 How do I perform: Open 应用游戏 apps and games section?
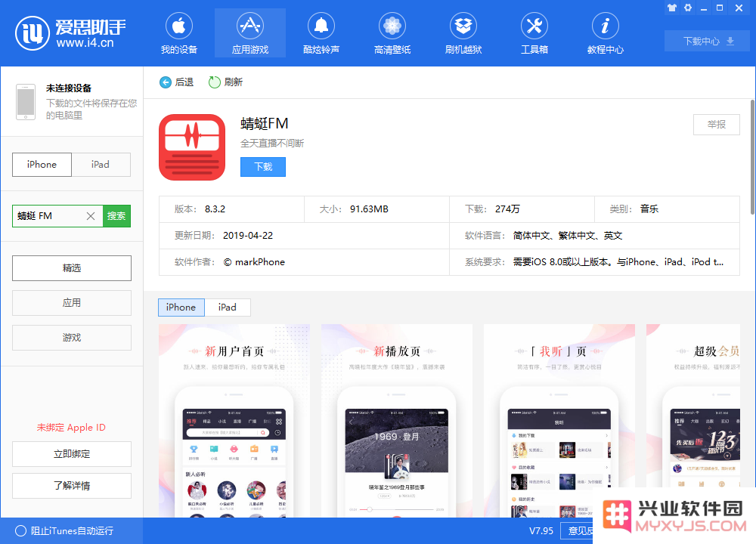pyautogui.click(x=249, y=32)
